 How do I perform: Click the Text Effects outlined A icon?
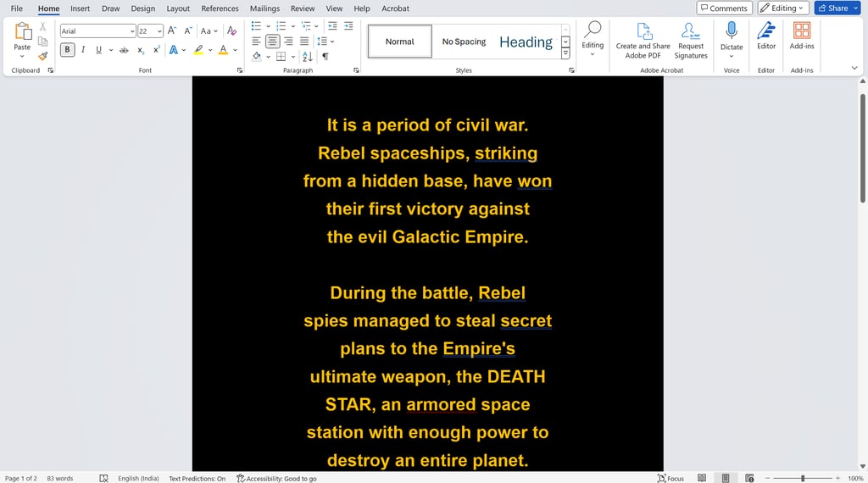pos(173,50)
